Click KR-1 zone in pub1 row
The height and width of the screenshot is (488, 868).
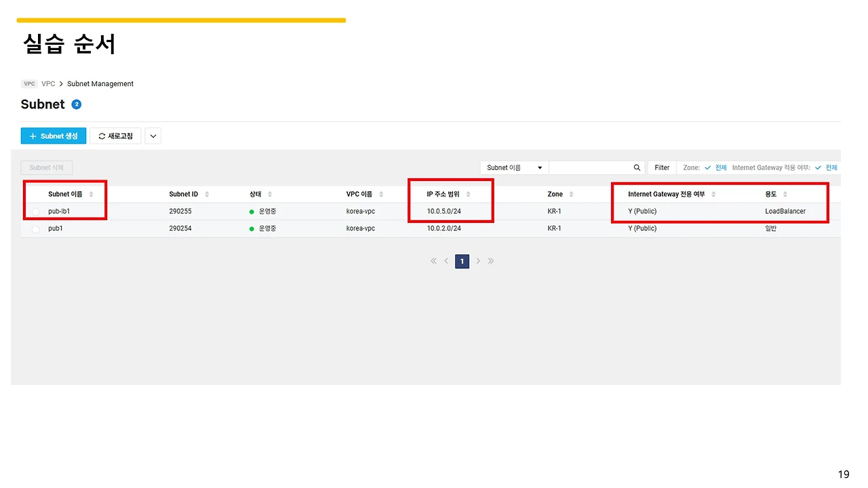tap(554, 229)
